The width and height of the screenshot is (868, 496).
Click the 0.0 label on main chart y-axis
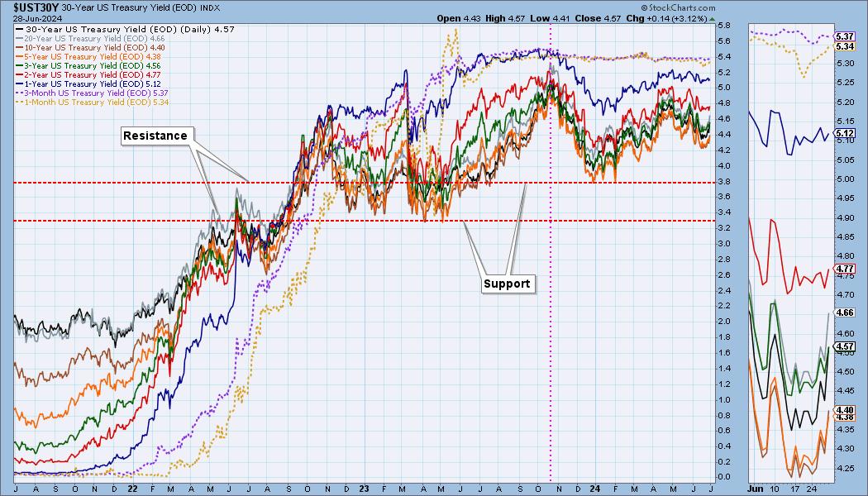[x=723, y=477]
